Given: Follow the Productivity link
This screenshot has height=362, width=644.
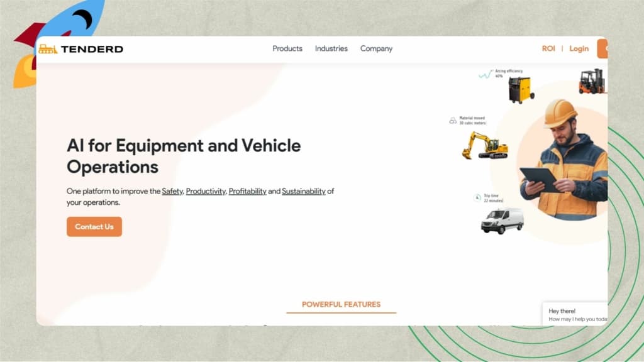Looking at the screenshot, I should point(206,191).
